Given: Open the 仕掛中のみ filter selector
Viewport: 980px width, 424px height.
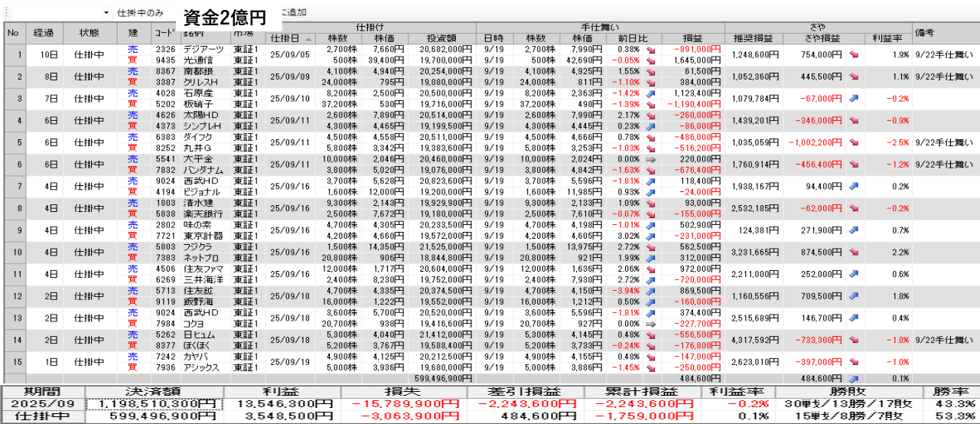Looking at the screenshot, I should [140, 13].
